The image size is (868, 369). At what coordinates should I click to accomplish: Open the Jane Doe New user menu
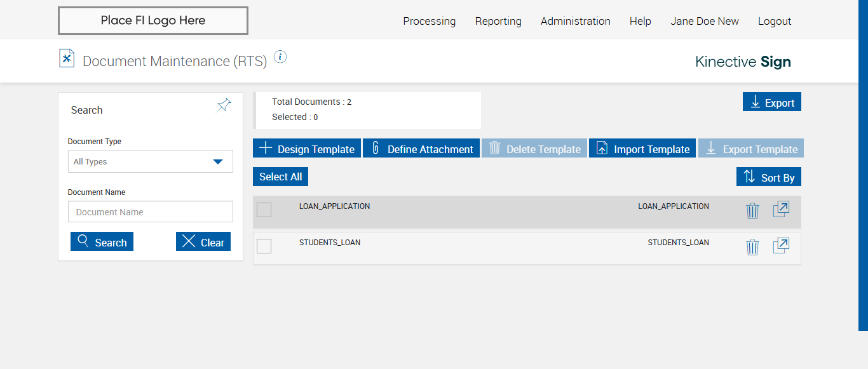coord(704,21)
